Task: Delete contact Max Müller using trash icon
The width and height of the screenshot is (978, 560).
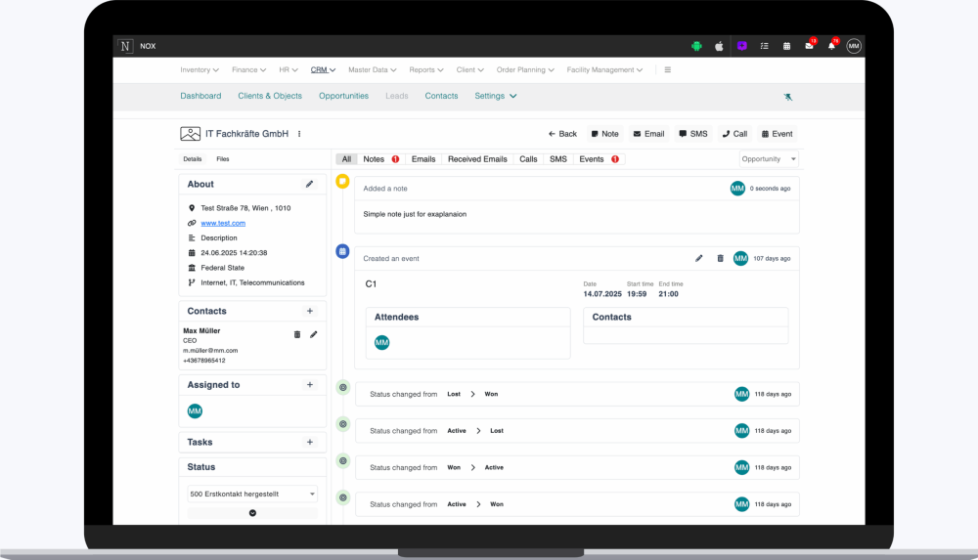Action: point(297,334)
